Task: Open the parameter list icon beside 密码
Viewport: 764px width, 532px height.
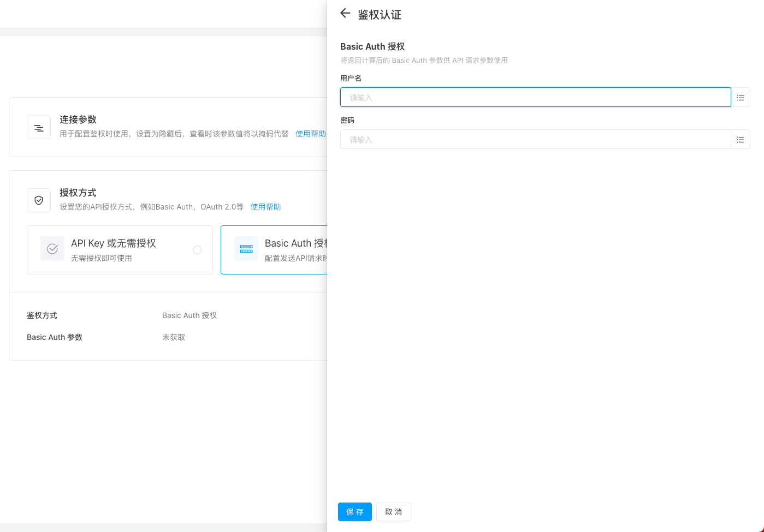Action: pos(741,140)
